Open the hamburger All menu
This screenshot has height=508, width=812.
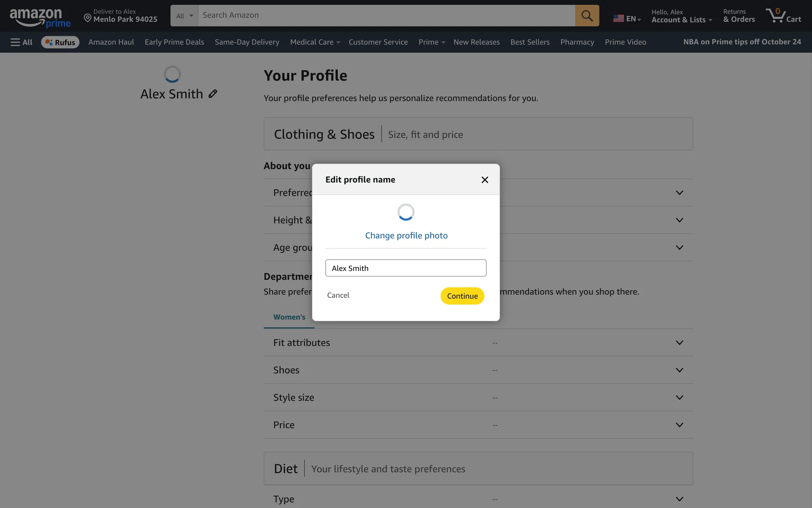[x=21, y=42]
